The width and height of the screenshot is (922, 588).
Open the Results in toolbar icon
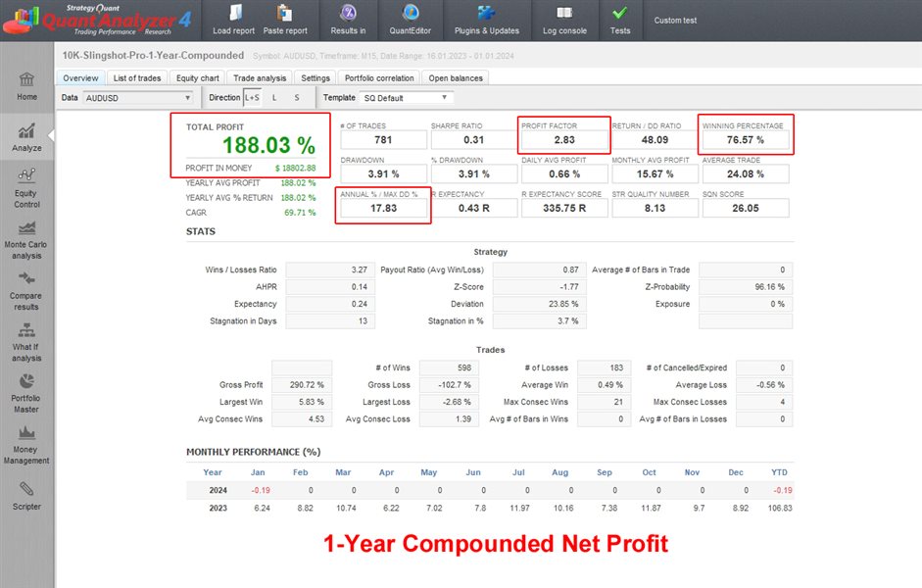tap(348, 20)
